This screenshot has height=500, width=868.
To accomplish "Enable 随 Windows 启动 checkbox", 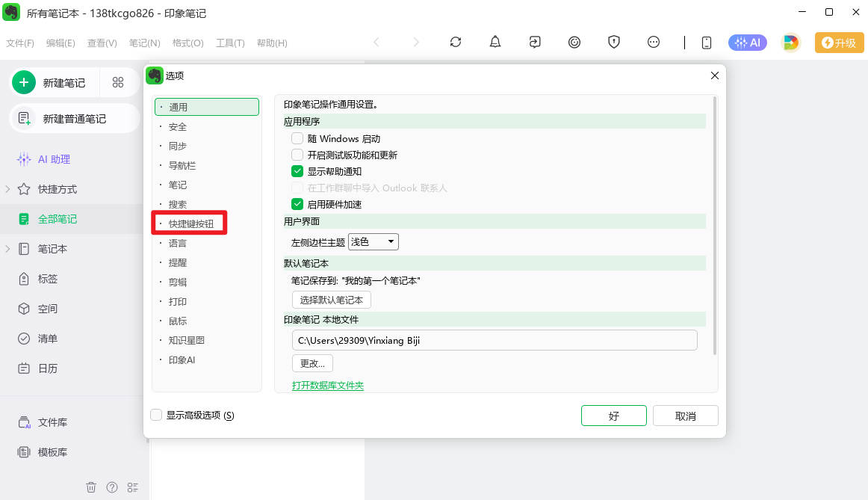I will click(297, 138).
